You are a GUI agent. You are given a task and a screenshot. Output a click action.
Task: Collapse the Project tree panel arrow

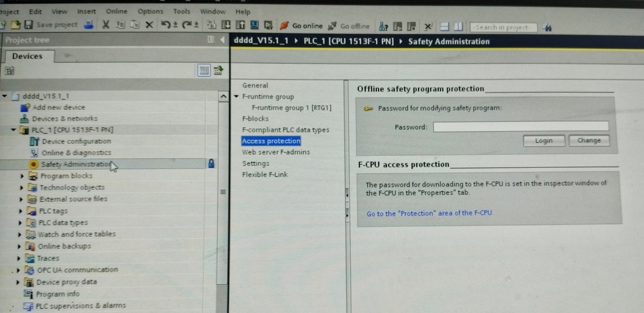(x=222, y=40)
